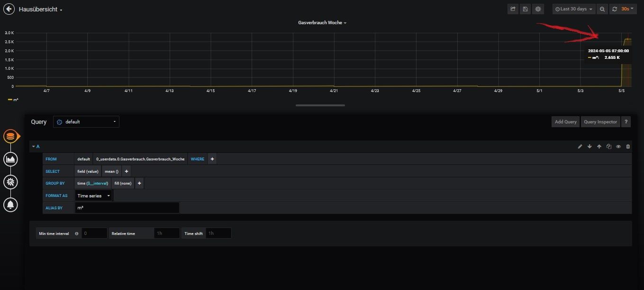Move query A down
Viewport: 644px width, 290px height.
[590, 147]
